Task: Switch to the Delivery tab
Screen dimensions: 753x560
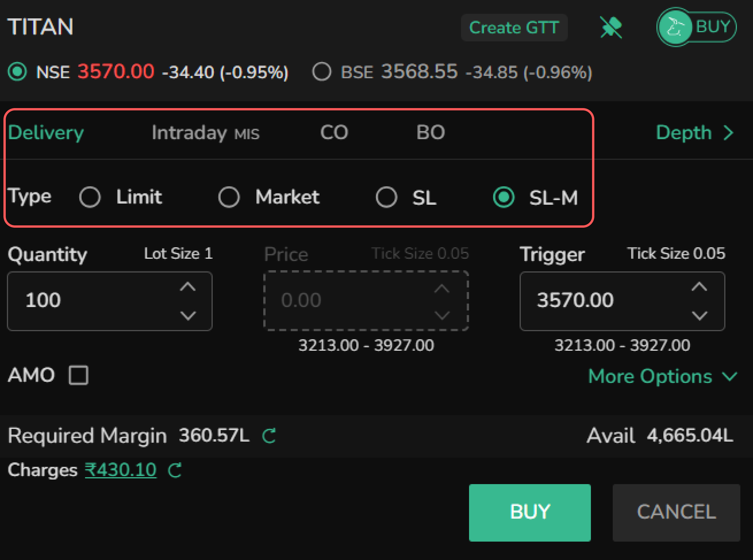Action: pyautogui.click(x=46, y=133)
